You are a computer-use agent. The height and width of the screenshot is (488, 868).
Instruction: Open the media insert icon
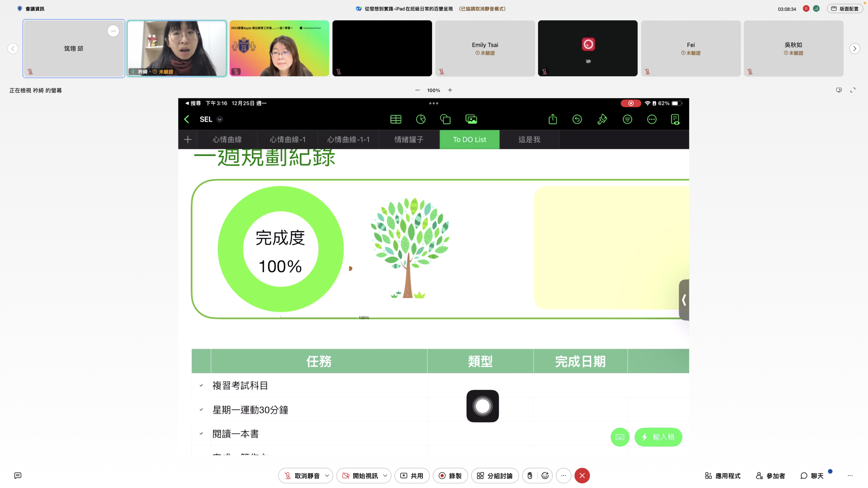click(x=471, y=119)
